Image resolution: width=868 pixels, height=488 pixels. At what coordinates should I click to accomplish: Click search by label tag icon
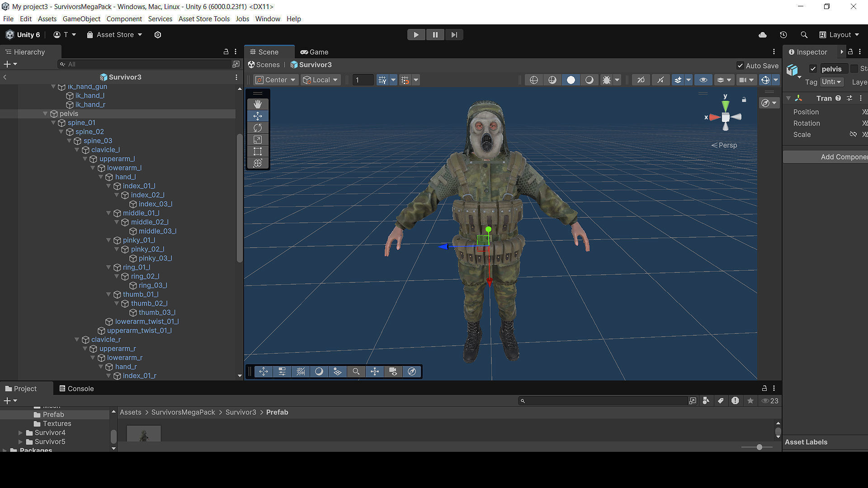click(721, 401)
